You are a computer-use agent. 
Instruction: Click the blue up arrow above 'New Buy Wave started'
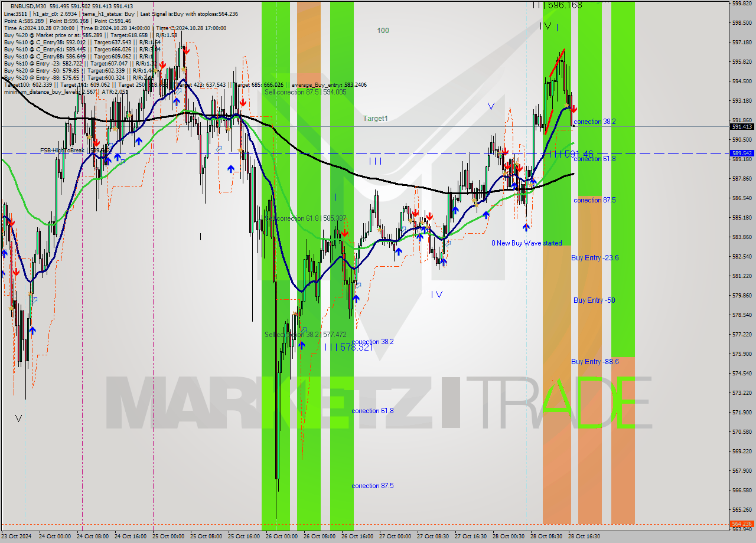pyautogui.click(x=526, y=228)
